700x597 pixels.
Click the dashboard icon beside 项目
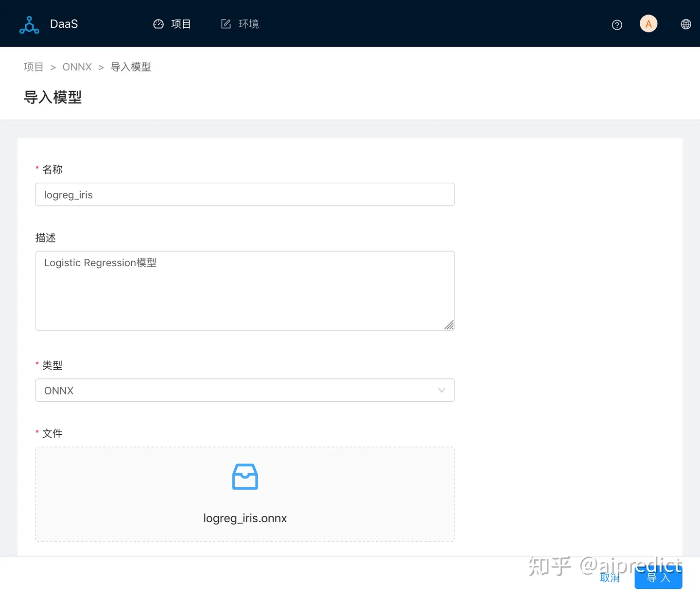coord(158,23)
